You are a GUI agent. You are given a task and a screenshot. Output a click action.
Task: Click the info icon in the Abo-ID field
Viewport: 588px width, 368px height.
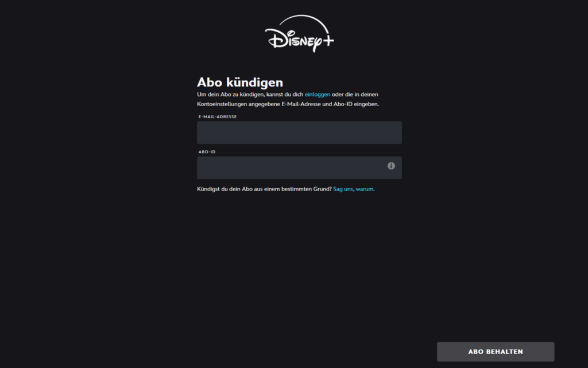tap(391, 166)
